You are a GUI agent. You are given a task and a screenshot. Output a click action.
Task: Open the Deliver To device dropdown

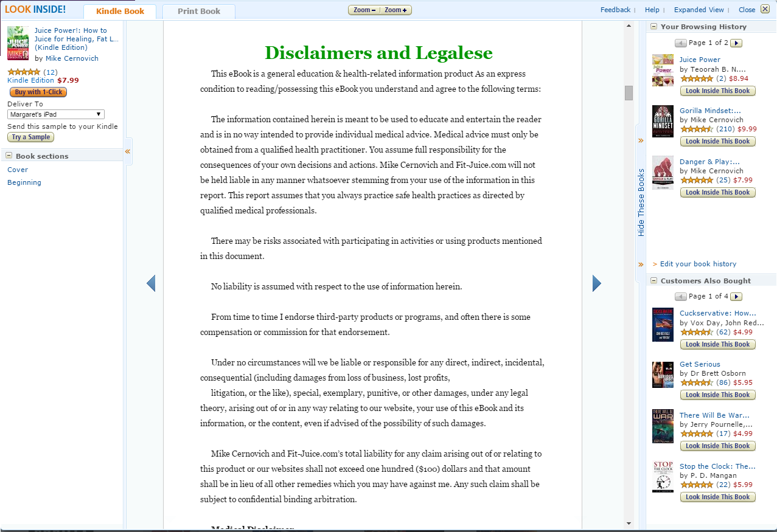[x=56, y=114]
